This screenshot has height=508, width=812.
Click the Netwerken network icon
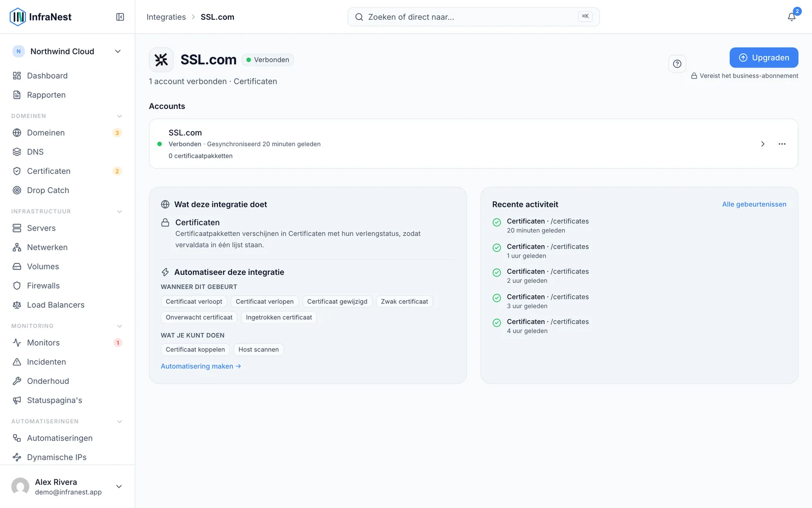coord(17,247)
